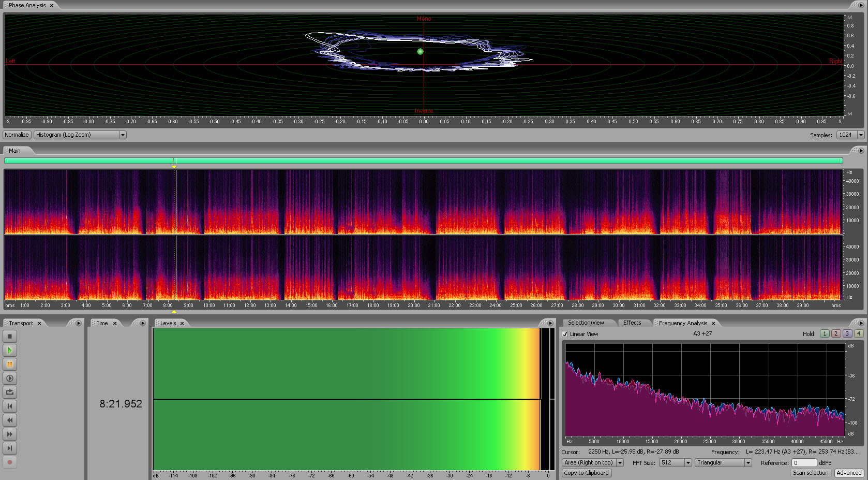Click the Play Looped icon
Screen dimensions: 868x480
click(x=10, y=392)
